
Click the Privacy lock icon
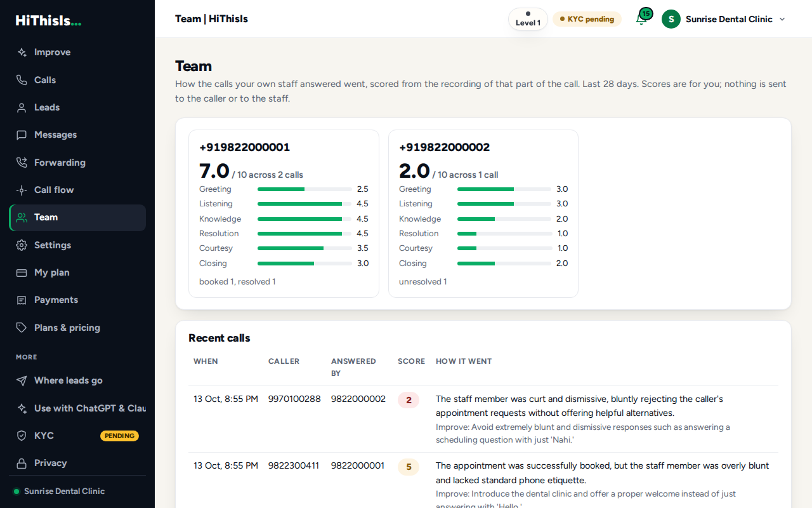pos(22,463)
